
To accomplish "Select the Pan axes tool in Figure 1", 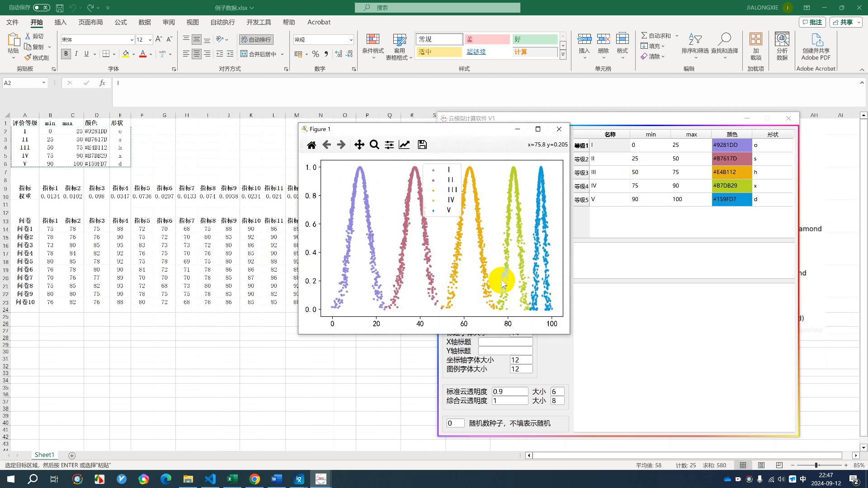I will pos(359,145).
